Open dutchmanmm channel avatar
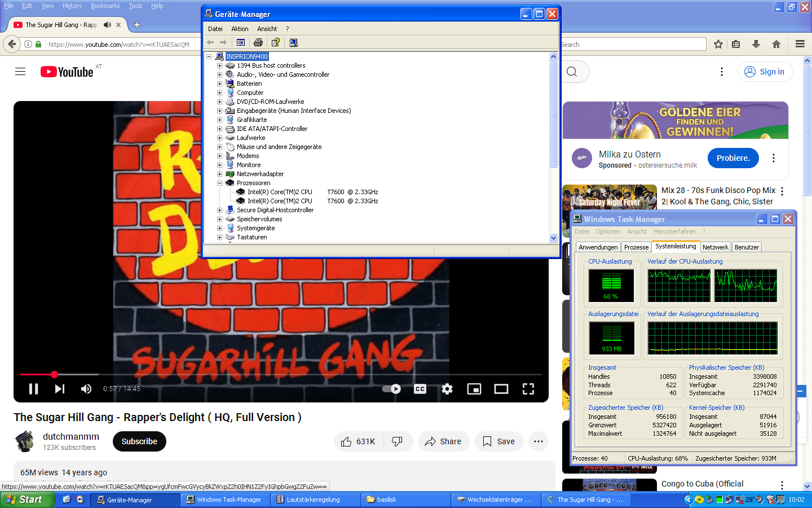The image size is (812, 508). pos(25,441)
